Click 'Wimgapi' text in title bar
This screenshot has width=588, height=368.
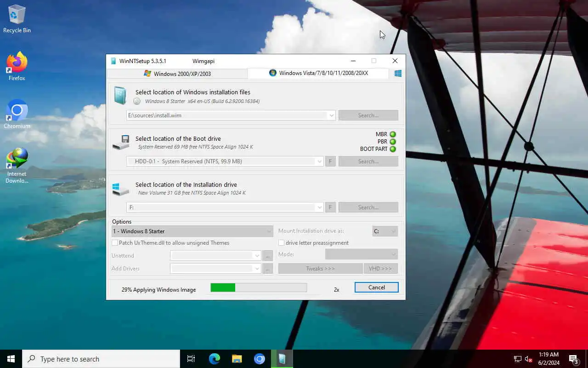[204, 61]
